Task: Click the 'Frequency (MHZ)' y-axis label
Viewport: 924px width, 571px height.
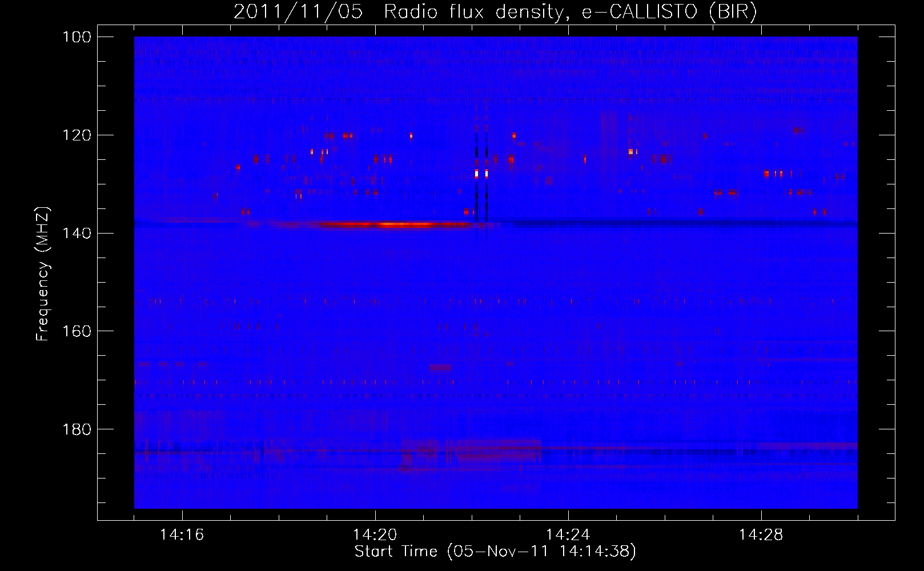Action: tap(43, 274)
